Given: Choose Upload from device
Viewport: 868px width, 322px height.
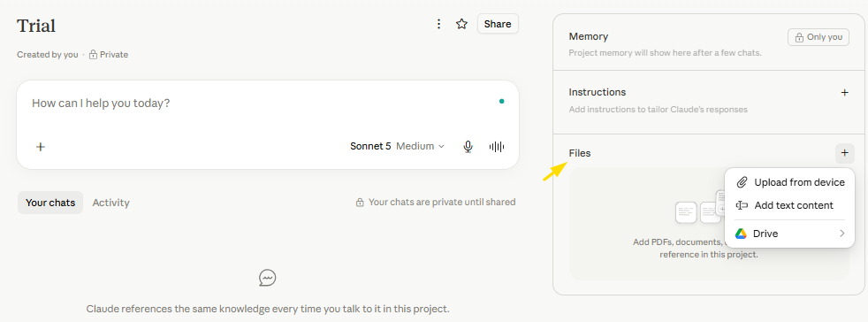Looking at the screenshot, I should coord(790,182).
